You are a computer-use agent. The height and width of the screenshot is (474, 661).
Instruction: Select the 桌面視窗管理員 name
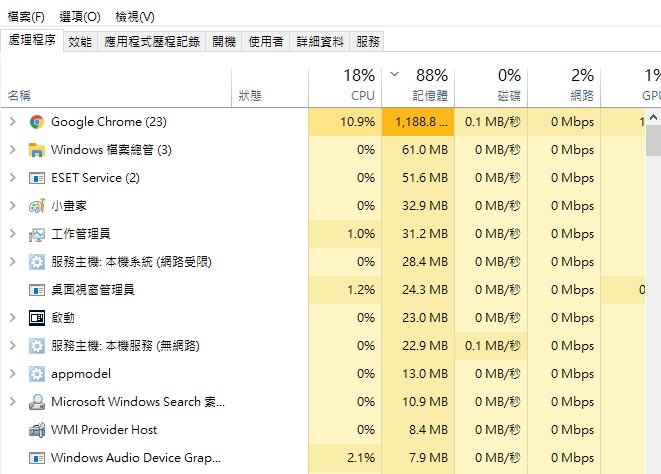(93, 290)
